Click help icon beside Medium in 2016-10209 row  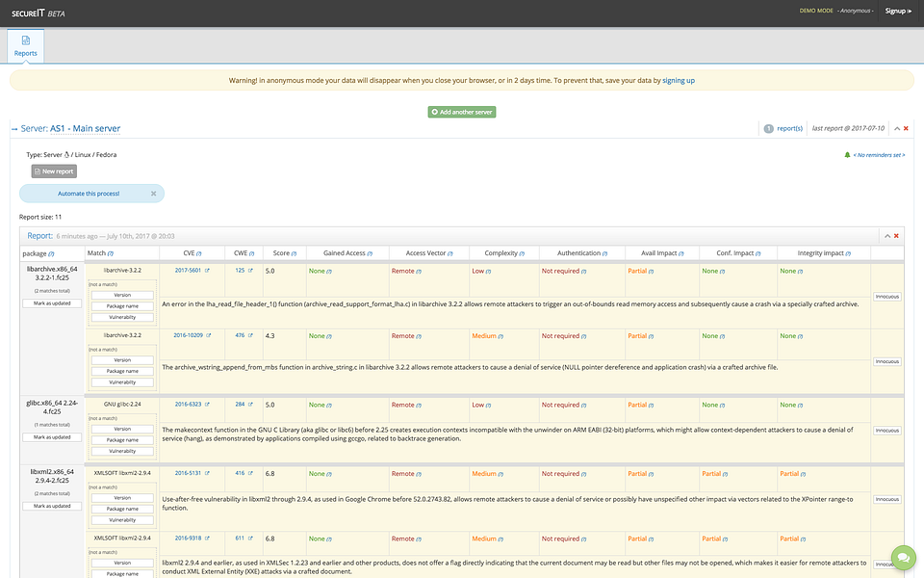point(500,337)
